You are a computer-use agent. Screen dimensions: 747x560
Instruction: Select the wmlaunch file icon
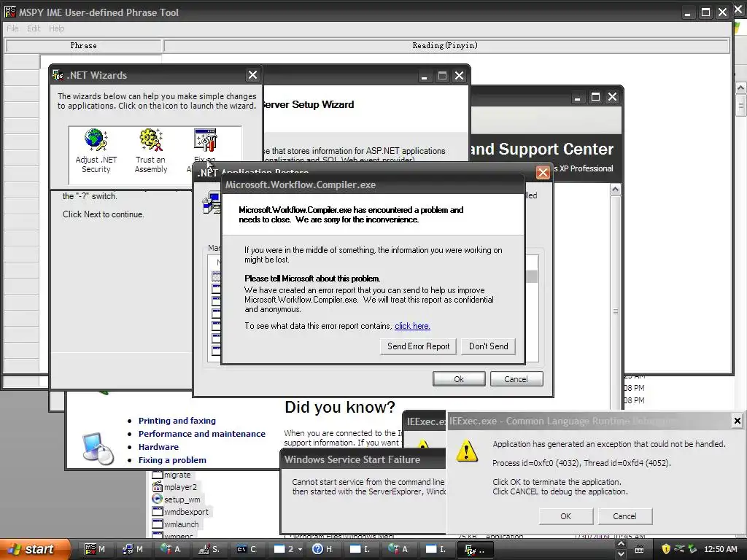(x=158, y=524)
